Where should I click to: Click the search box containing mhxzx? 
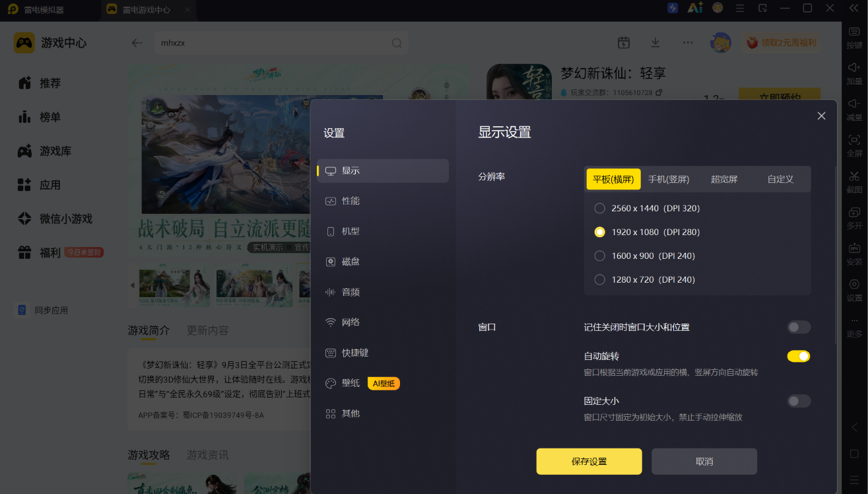pos(281,43)
